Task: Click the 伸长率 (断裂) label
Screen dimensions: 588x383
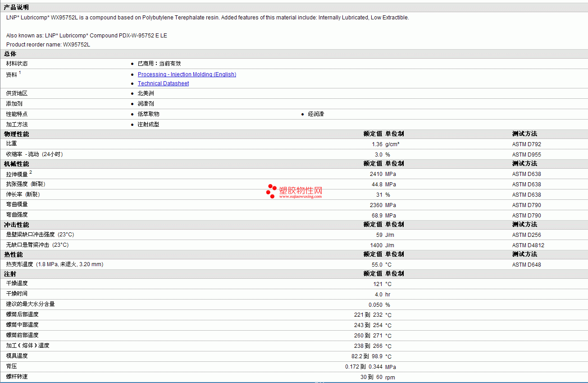Action: pos(23,194)
